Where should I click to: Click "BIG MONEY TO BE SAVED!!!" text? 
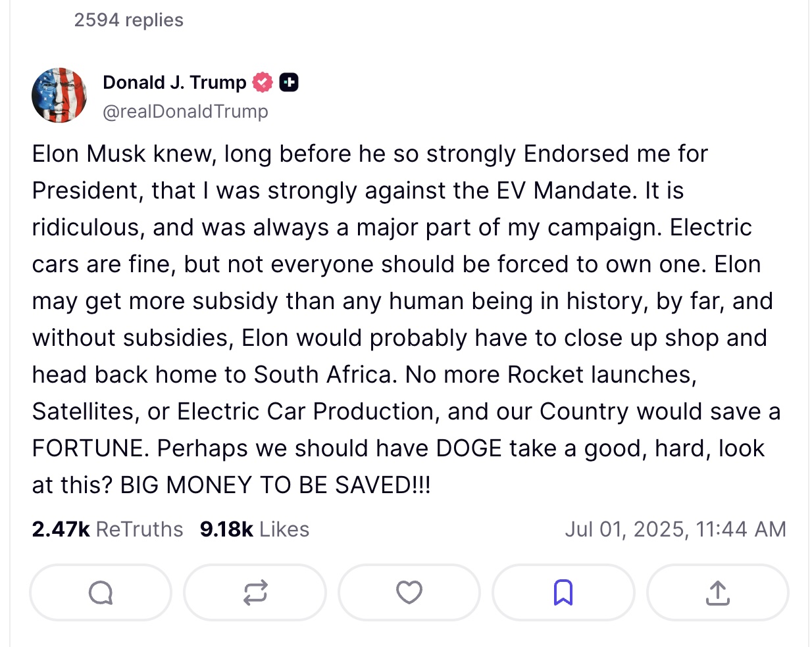tap(275, 485)
